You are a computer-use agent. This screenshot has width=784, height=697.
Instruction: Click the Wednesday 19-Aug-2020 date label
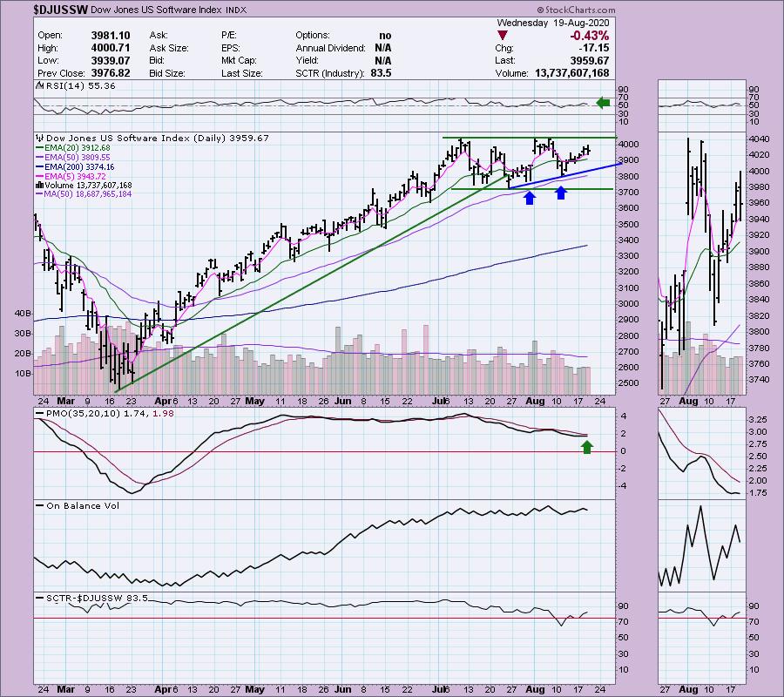coord(553,23)
